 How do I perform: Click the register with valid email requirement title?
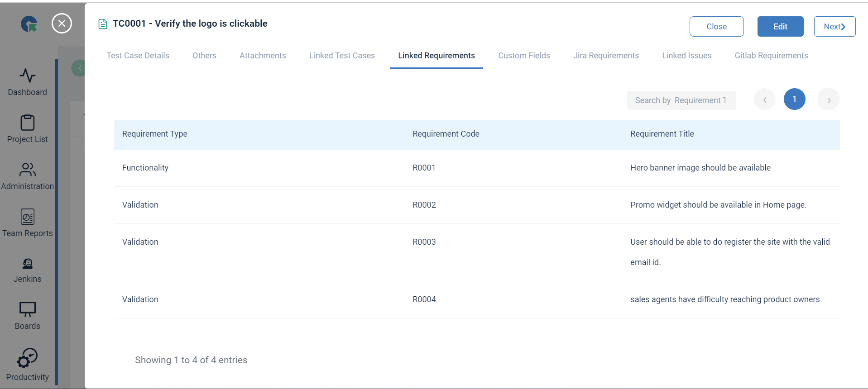(730, 252)
